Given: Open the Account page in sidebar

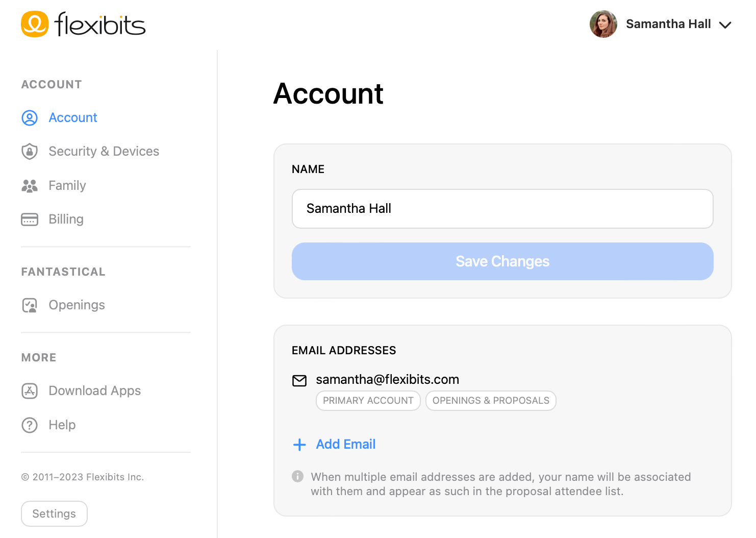Looking at the screenshot, I should pos(73,118).
